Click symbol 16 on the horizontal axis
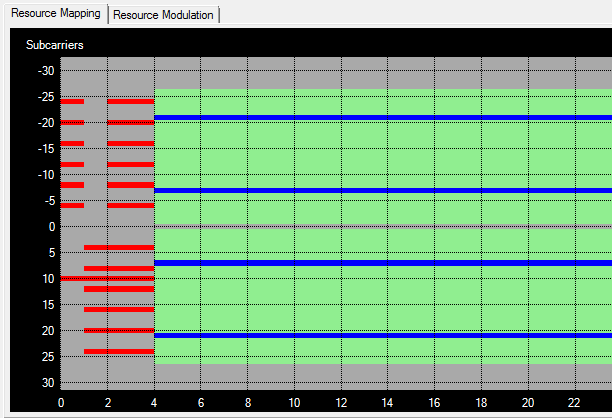The height and width of the screenshot is (418, 612). point(434,403)
